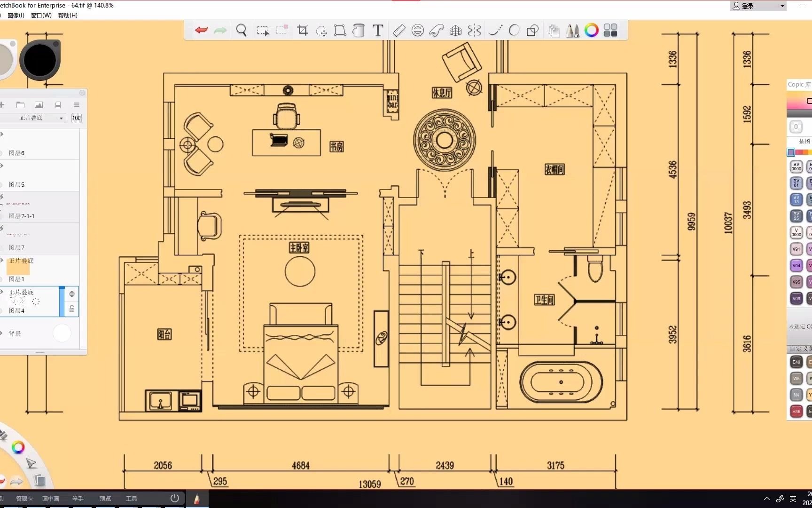This screenshot has width=812, height=508.
Task: Enable the Symmetry tool
Action: [x=474, y=31]
